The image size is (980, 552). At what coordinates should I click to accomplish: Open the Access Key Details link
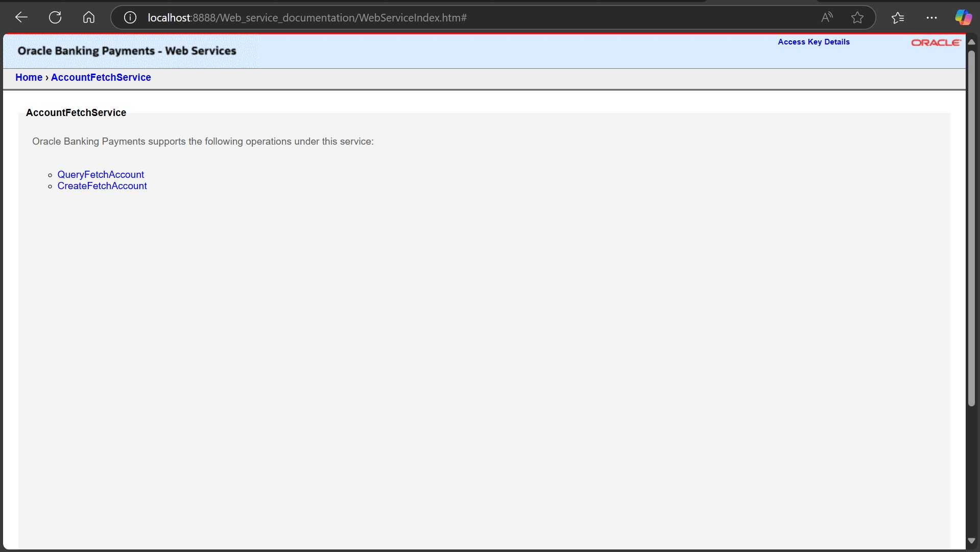coord(814,42)
